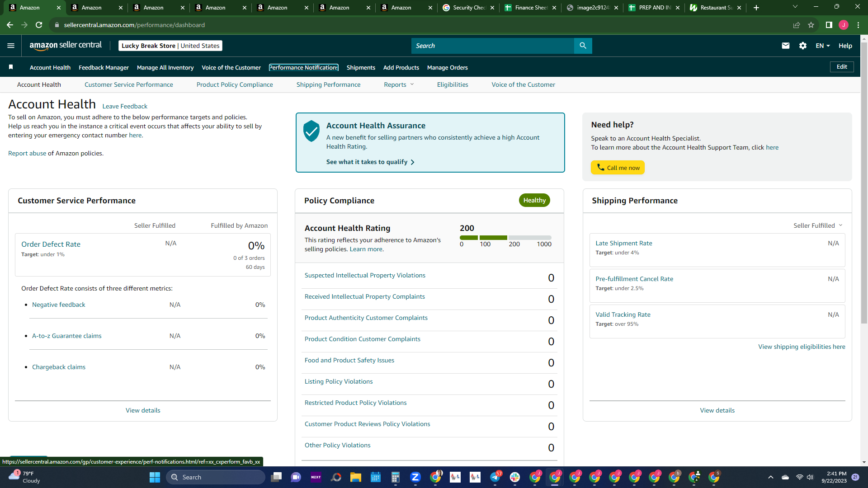Open the Product Policy Compliance tab
868x488 pixels.
coord(235,84)
